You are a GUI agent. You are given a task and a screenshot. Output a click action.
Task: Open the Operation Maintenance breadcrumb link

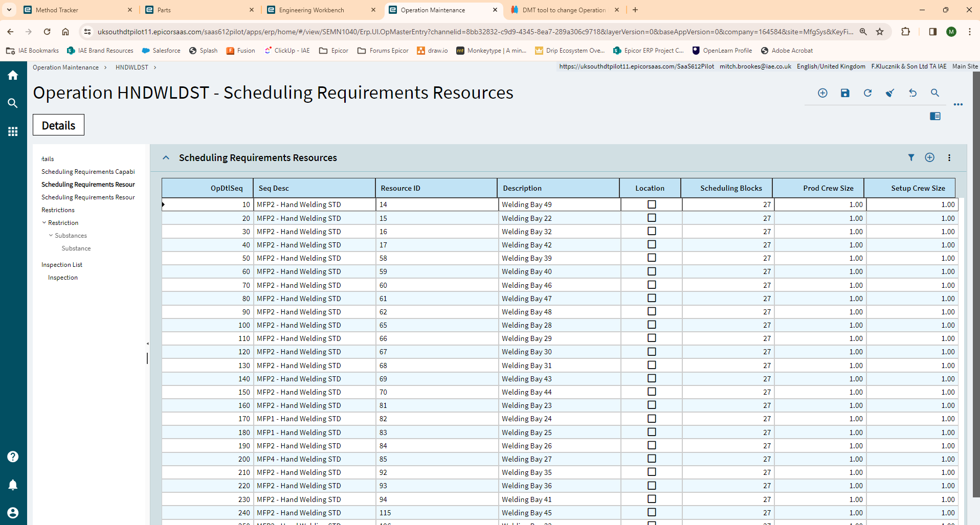pos(65,67)
